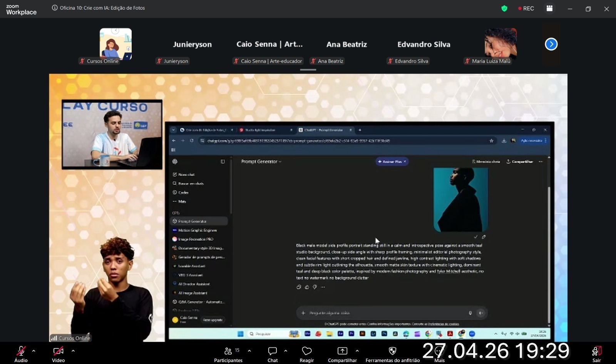Bookmark the page with the star icon
This screenshot has height=364, width=616.
point(491,141)
